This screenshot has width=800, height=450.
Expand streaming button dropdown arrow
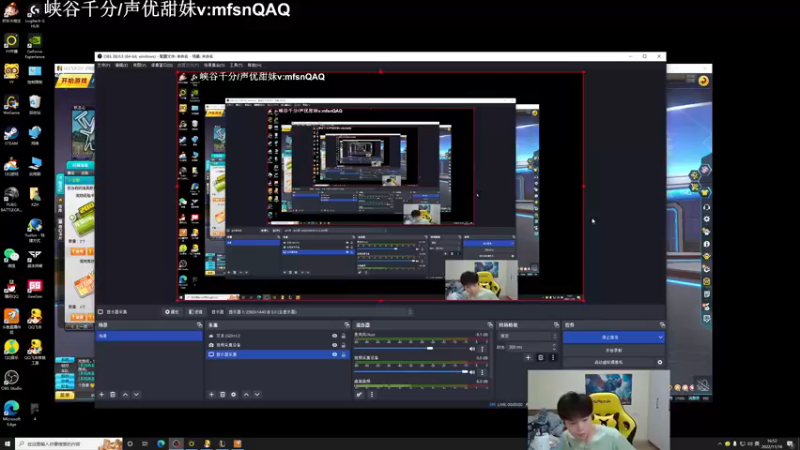click(660, 337)
